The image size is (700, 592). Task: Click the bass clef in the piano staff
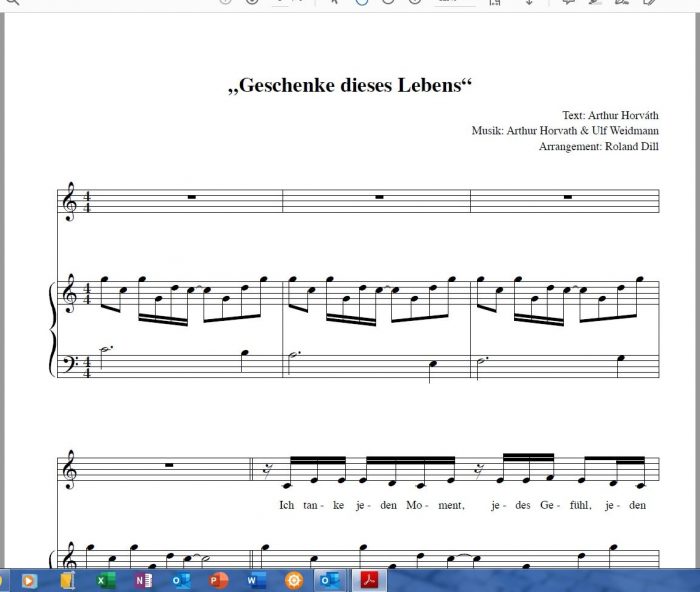pyautogui.click(x=73, y=363)
